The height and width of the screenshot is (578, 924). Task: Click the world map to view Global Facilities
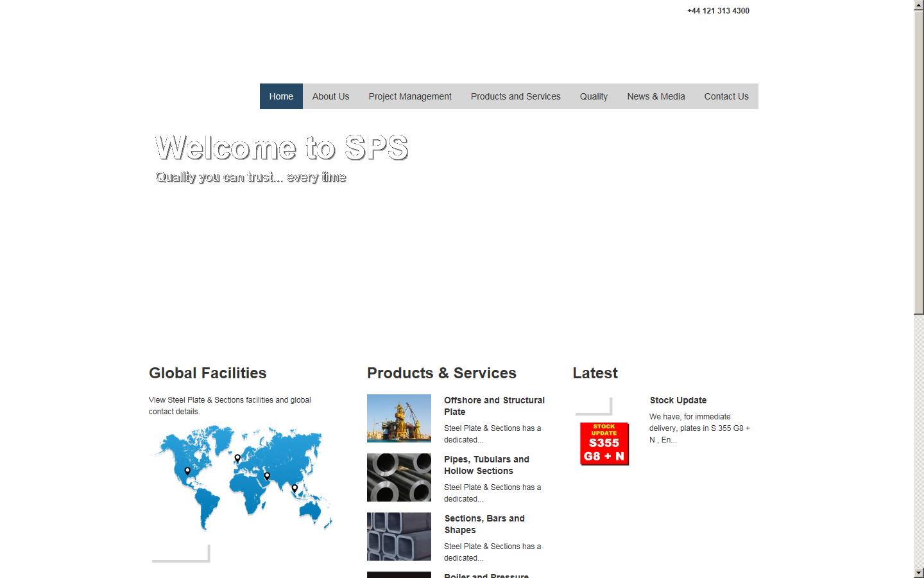(x=241, y=478)
